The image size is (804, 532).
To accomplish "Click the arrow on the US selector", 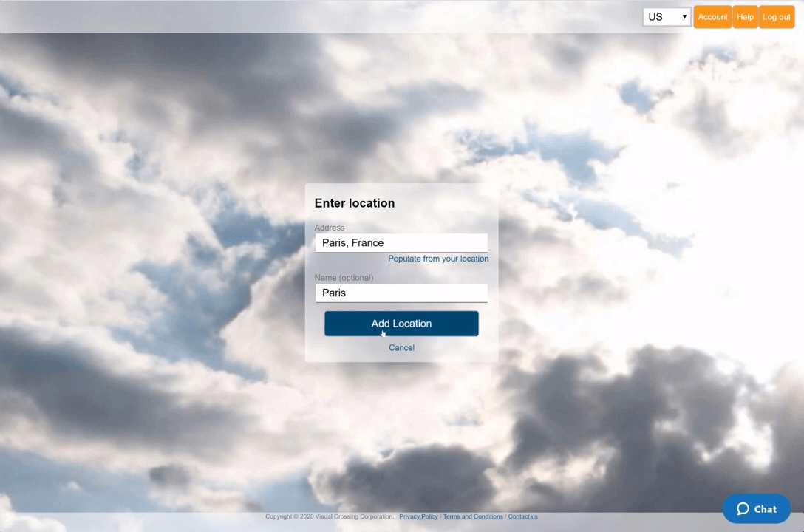I will [685, 17].
